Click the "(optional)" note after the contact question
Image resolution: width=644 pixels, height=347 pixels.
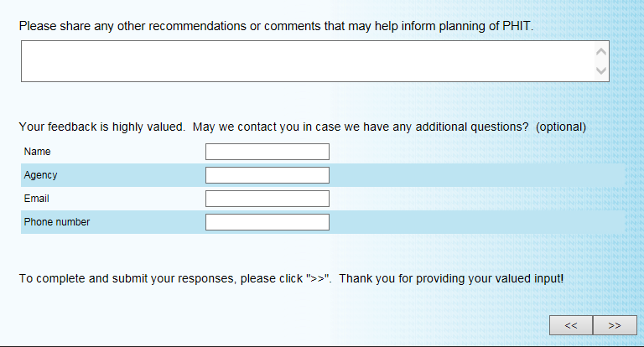560,127
